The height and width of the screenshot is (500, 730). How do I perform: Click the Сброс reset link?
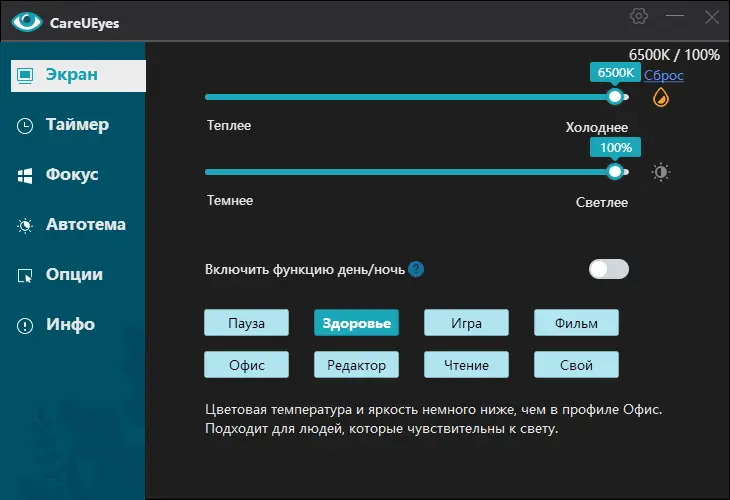coord(663,75)
